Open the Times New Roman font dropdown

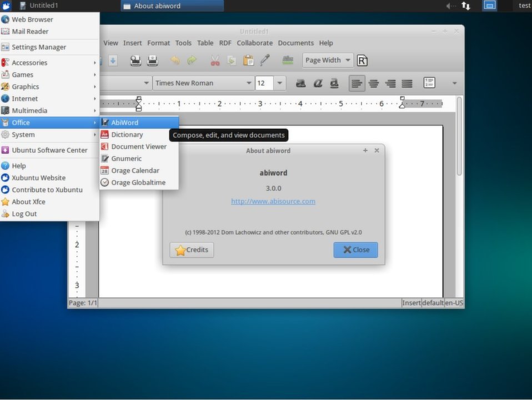click(203, 83)
